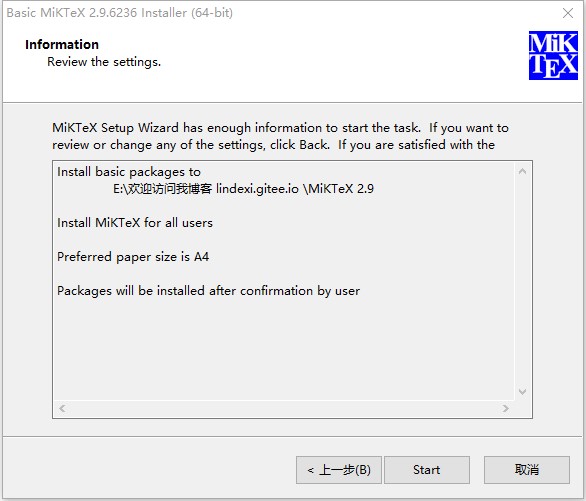Click the 'Install basic packages to' line
Viewport: 586px width, 501px height.
(x=129, y=172)
